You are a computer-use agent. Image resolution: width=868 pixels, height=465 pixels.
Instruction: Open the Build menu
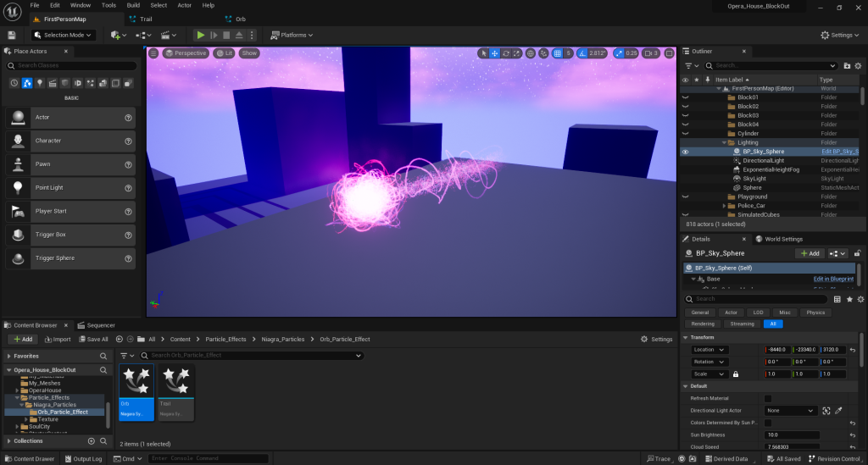[133, 5]
